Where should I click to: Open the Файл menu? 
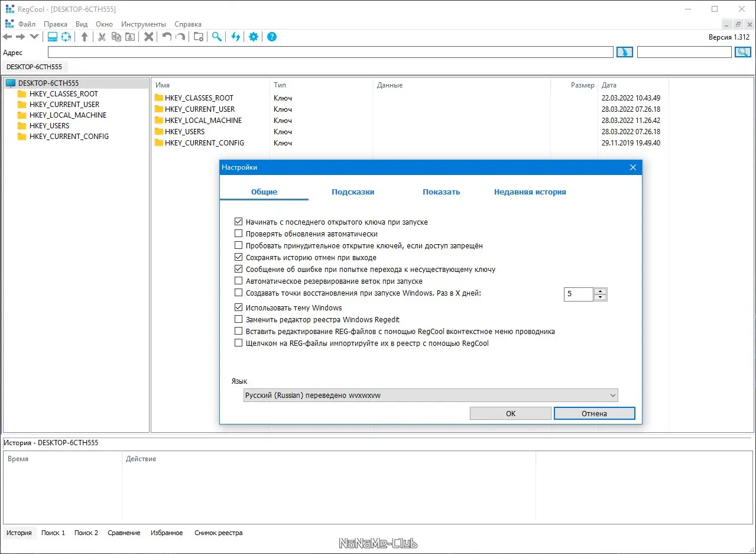27,24
